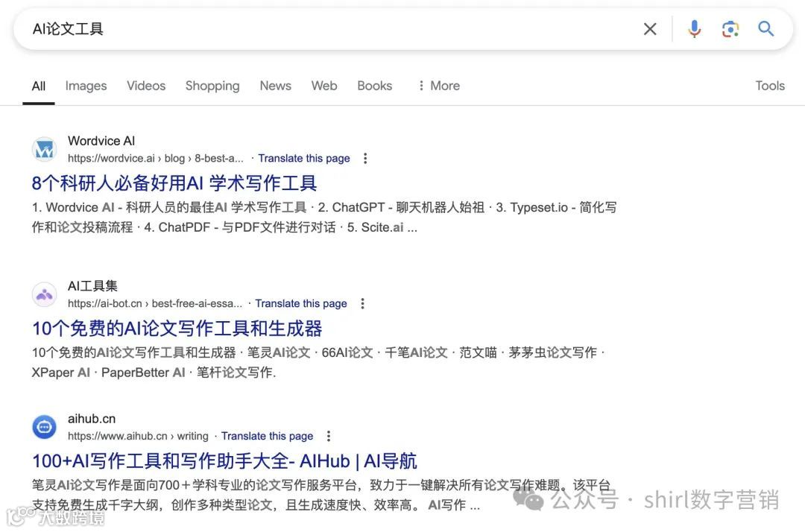Click the aihub.cn site favicon
The height and width of the screenshot is (532, 805).
[x=44, y=427]
